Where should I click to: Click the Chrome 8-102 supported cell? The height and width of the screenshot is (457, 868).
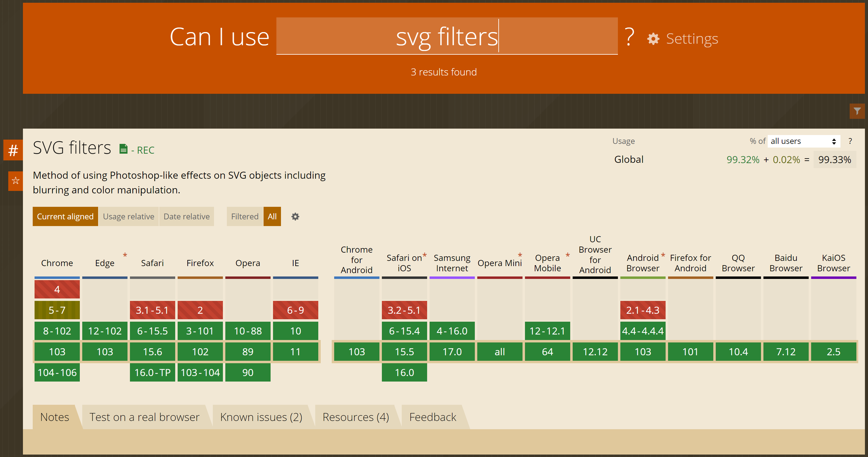tap(57, 331)
